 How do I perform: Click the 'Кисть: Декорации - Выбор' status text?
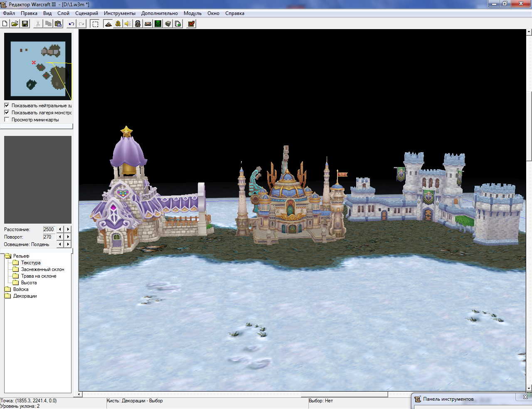[x=135, y=401]
